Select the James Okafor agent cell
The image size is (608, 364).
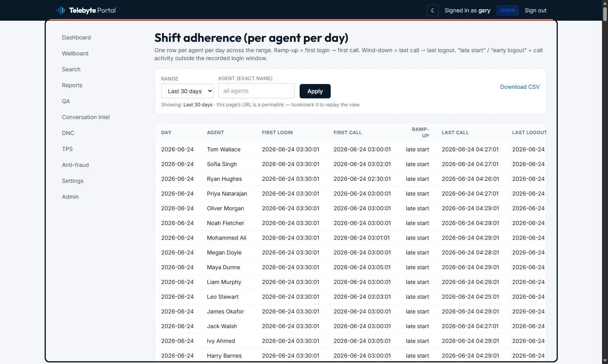pyautogui.click(x=226, y=311)
